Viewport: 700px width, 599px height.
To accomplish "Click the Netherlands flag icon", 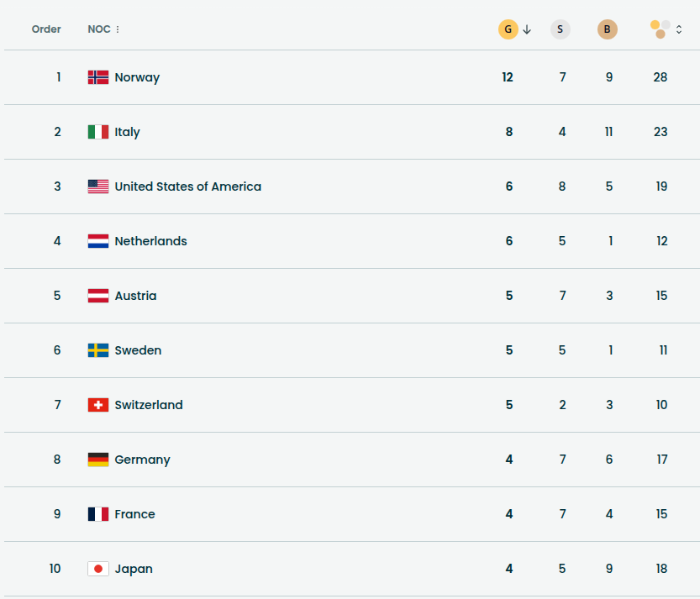I will (98, 241).
